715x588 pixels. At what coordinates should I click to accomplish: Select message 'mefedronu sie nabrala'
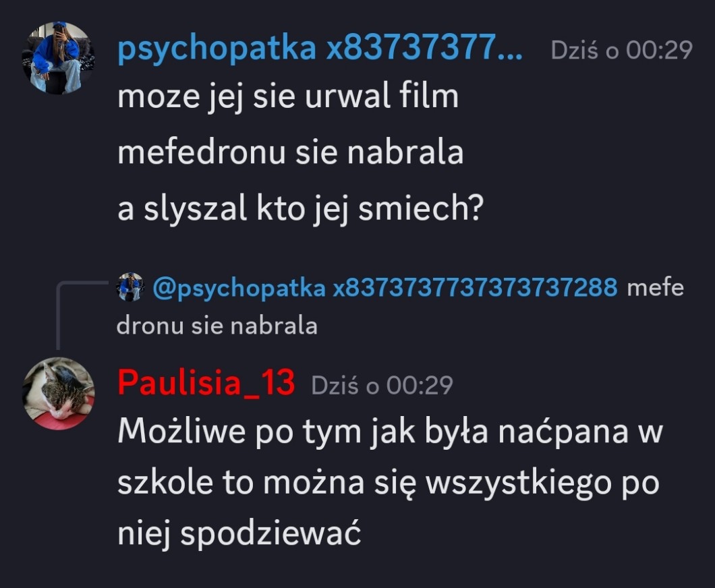291,152
